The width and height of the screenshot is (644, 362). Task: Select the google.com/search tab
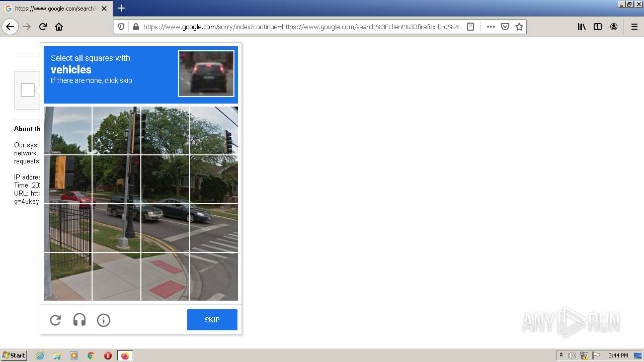(x=56, y=9)
